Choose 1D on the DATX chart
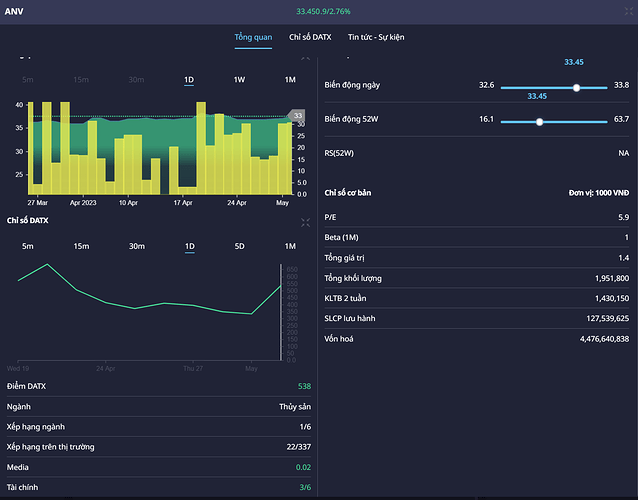Viewport: 638px width, 500px height. [x=190, y=246]
